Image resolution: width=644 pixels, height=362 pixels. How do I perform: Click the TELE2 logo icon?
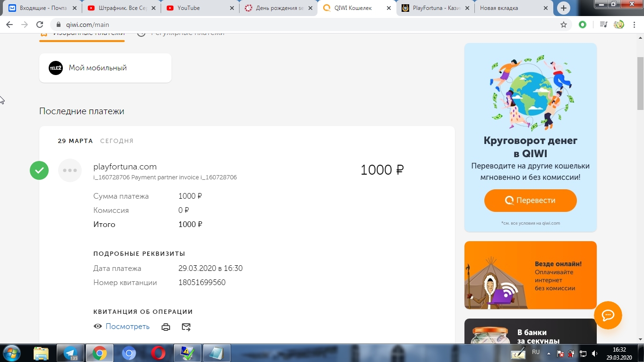pos(56,68)
